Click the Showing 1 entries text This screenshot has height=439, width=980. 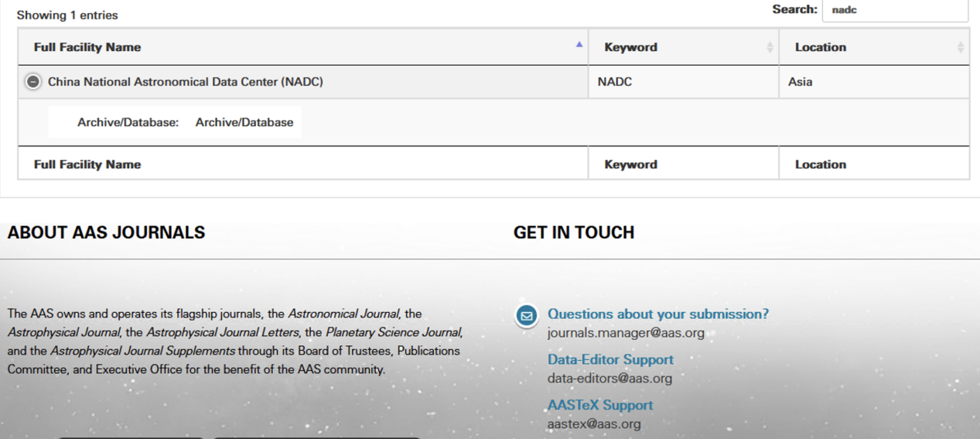[x=67, y=15]
